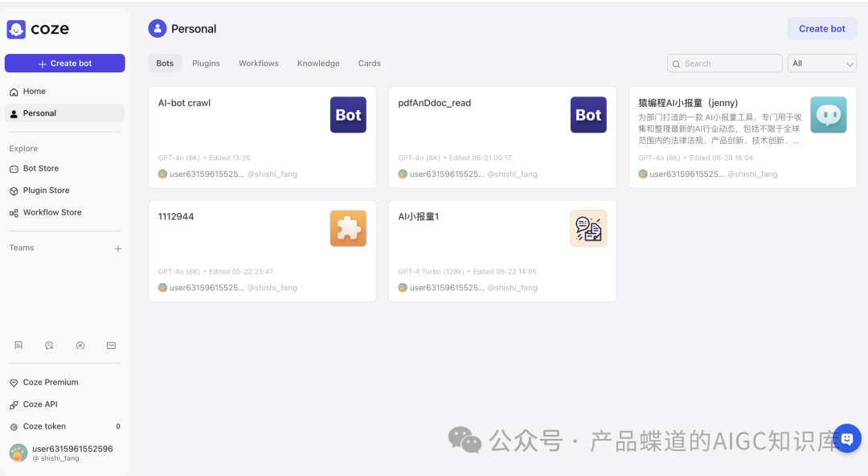Open the 猿编程AI小报童 (jenny) bot title

pos(688,103)
